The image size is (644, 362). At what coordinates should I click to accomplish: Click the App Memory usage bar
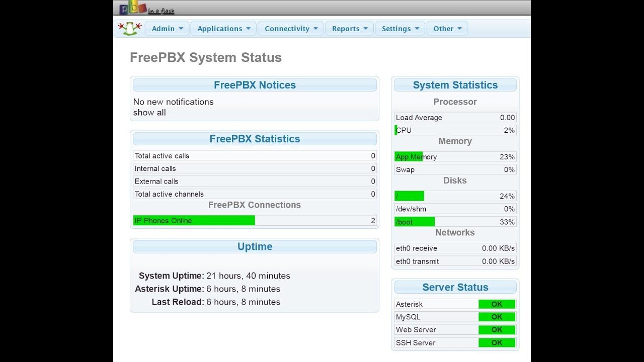coord(409,157)
